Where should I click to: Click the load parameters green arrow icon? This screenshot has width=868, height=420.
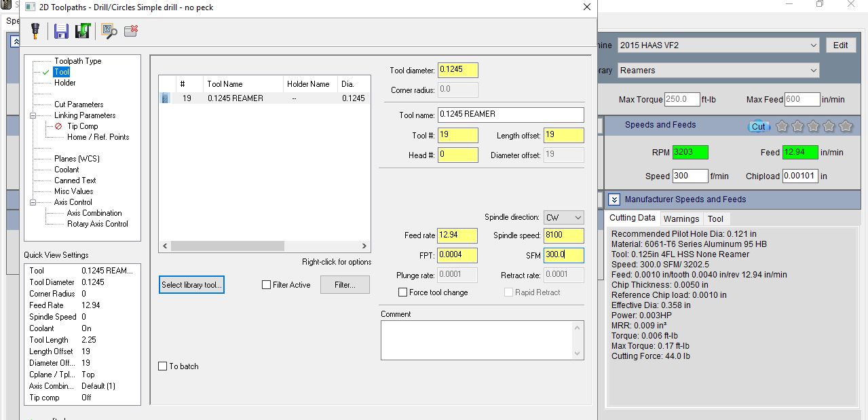(x=83, y=31)
